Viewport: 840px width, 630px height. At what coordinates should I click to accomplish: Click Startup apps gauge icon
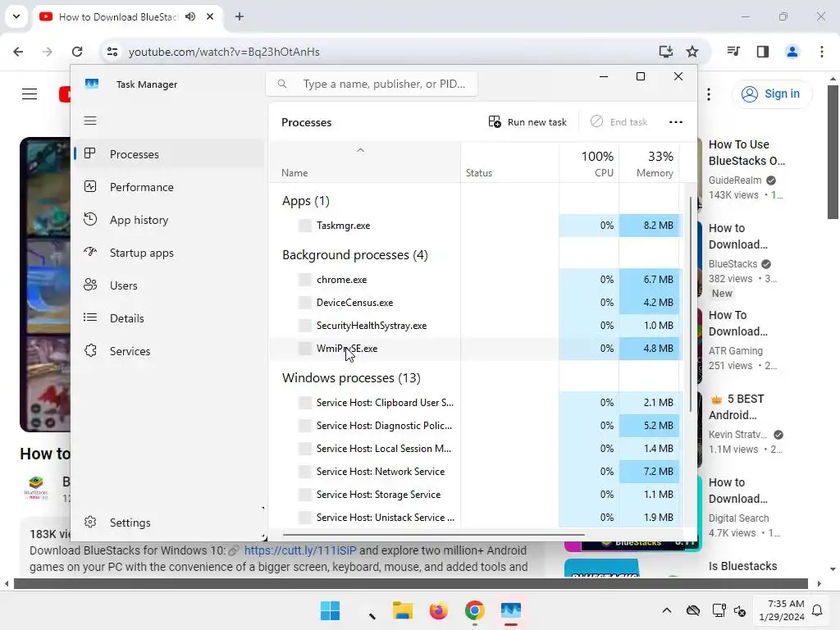click(90, 251)
